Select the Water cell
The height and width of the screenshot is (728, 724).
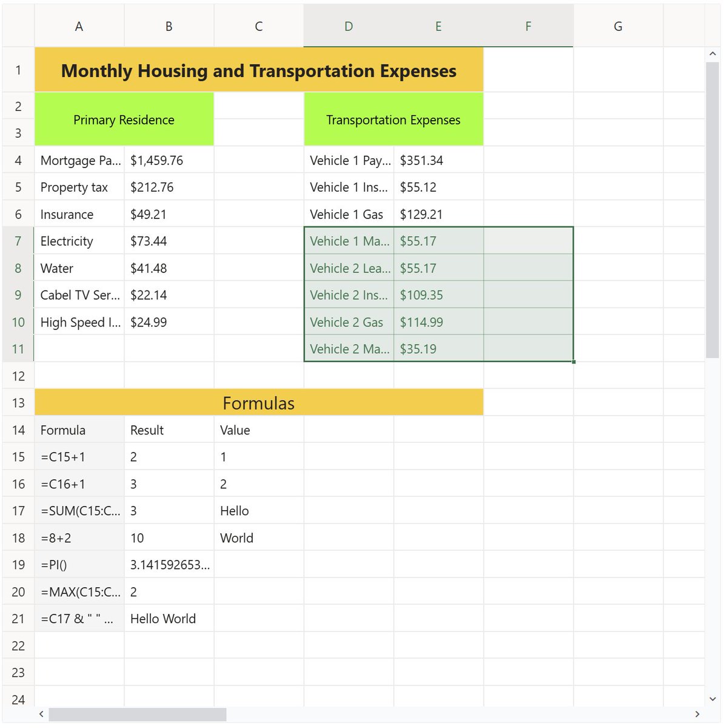coord(79,268)
